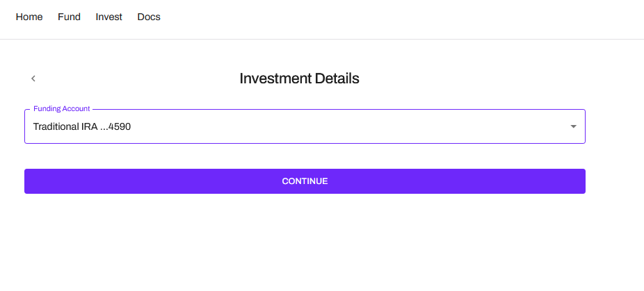Viewport: 644px width, 291px height.
Task: Open the Funding Account dropdown
Action: click(x=305, y=126)
